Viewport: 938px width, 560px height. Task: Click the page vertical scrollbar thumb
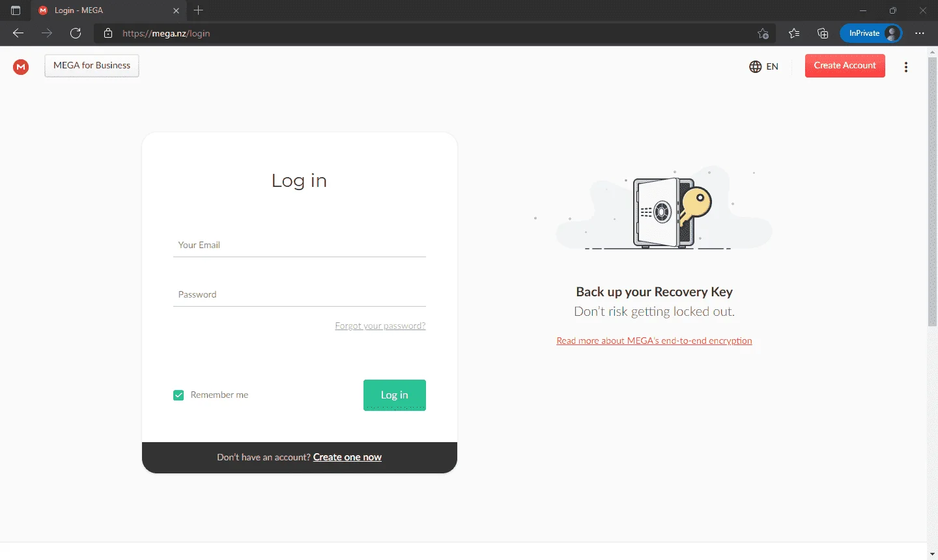932,192
